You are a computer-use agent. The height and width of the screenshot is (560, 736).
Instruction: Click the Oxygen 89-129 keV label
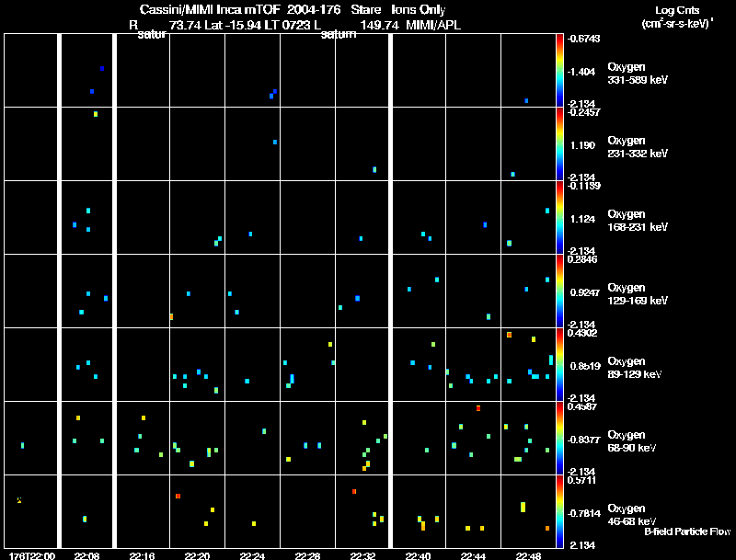pos(635,368)
